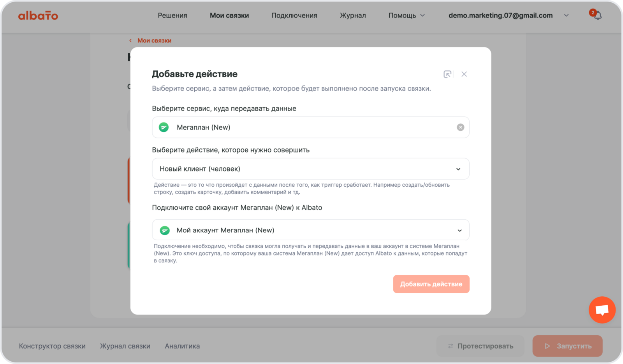623x364 pixels.
Task: Expand the Новый клиент (человек) action dropdown
Action: click(x=458, y=169)
